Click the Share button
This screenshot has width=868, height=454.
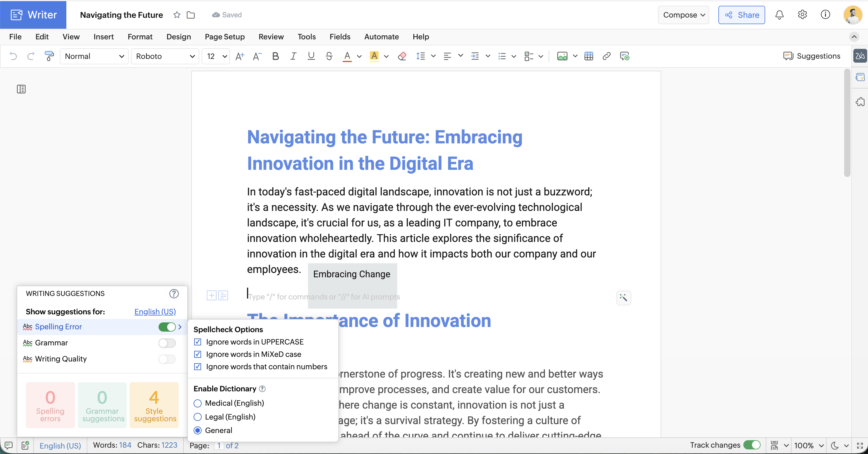click(742, 15)
